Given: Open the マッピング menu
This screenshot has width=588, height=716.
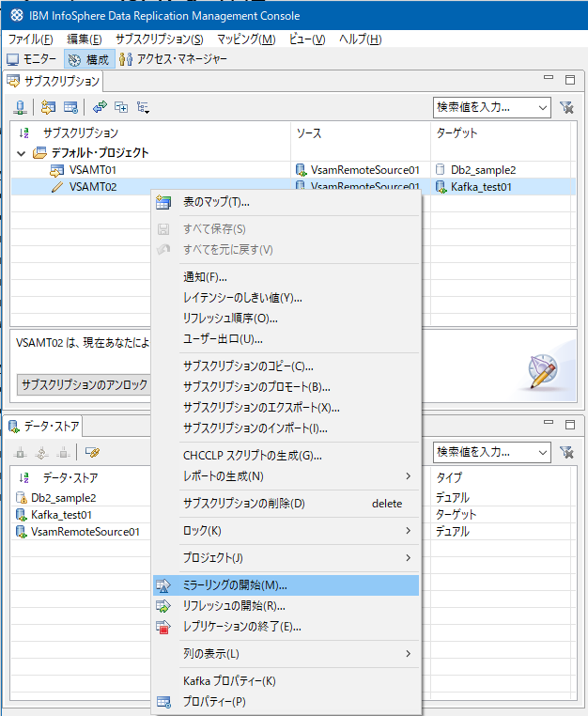Looking at the screenshot, I should tap(246, 39).
